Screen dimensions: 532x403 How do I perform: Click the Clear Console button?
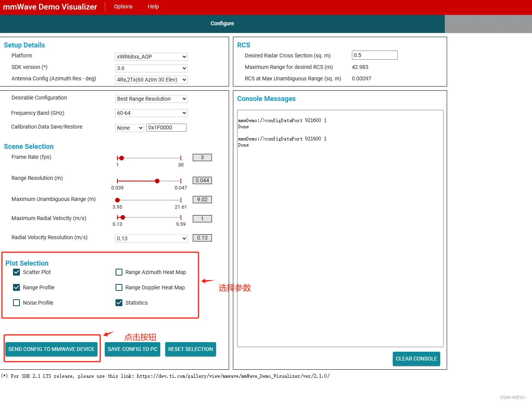(x=416, y=359)
